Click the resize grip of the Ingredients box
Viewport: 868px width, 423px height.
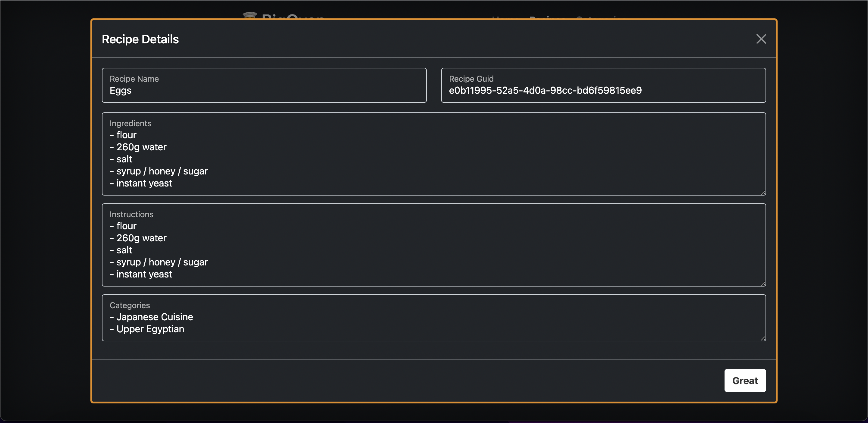pyautogui.click(x=763, y=192)
